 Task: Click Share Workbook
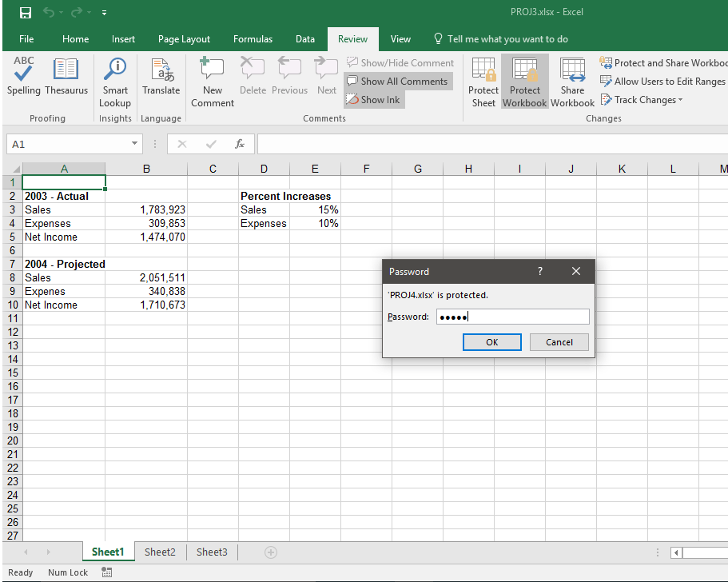tap(572, 80)
